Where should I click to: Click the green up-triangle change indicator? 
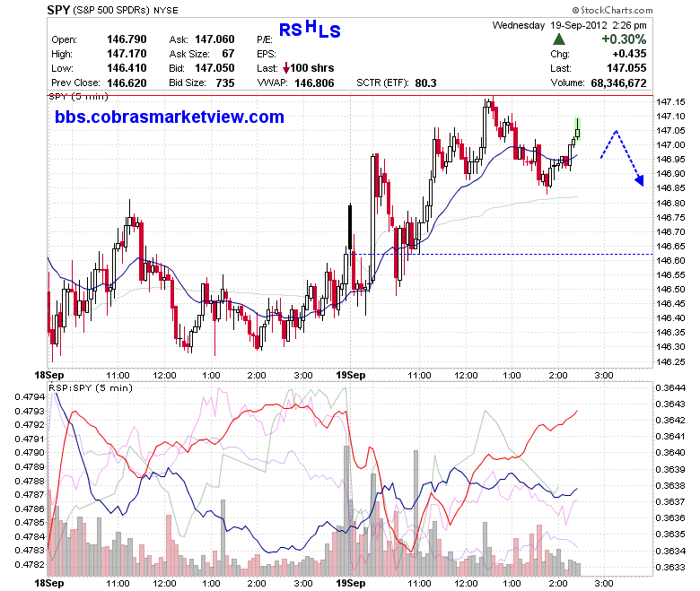[558, 39]
